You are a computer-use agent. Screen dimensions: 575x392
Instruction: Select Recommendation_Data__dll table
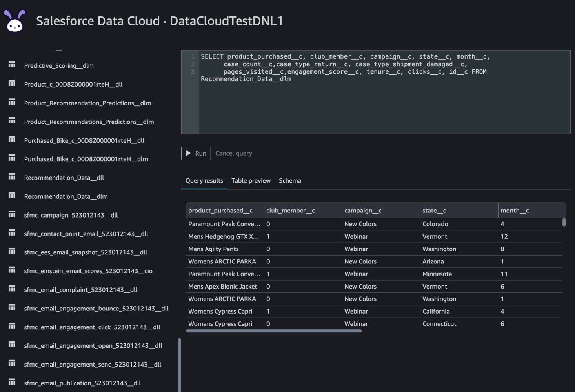[x=64, y=178]
